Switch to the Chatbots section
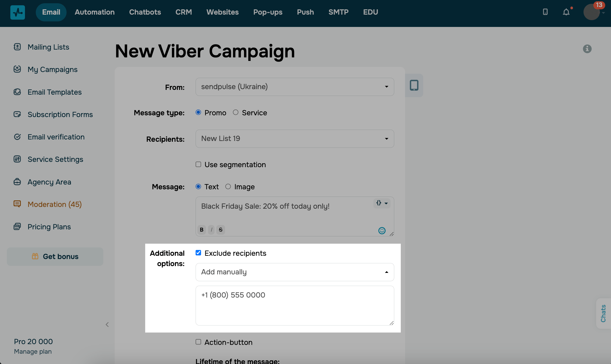 click(x=145, y=12)
